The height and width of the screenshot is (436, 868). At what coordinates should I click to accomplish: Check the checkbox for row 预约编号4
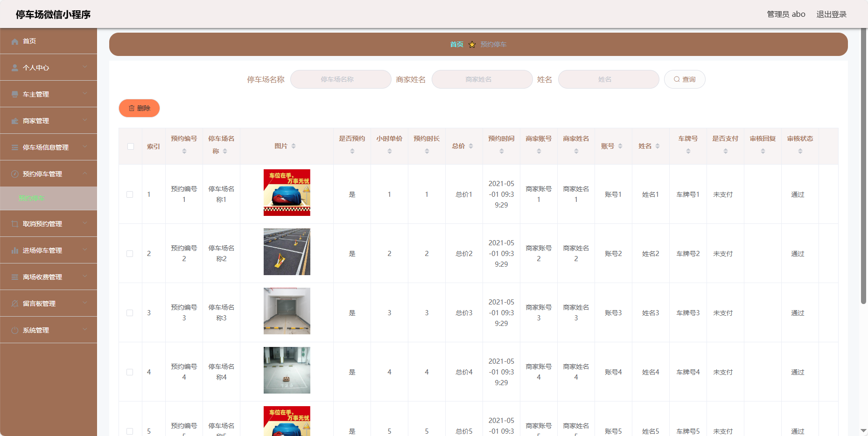tap(130, 372)
